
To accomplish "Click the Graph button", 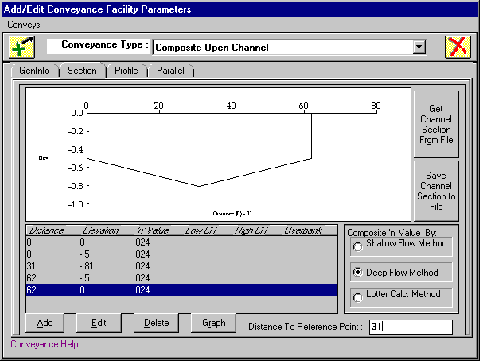I will 214,323.
